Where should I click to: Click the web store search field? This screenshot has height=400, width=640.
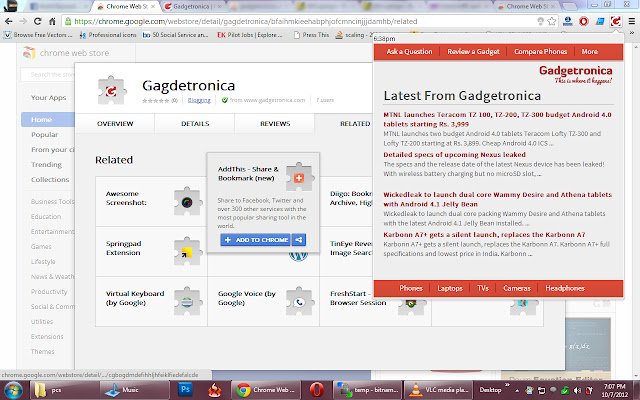point(48,74)
